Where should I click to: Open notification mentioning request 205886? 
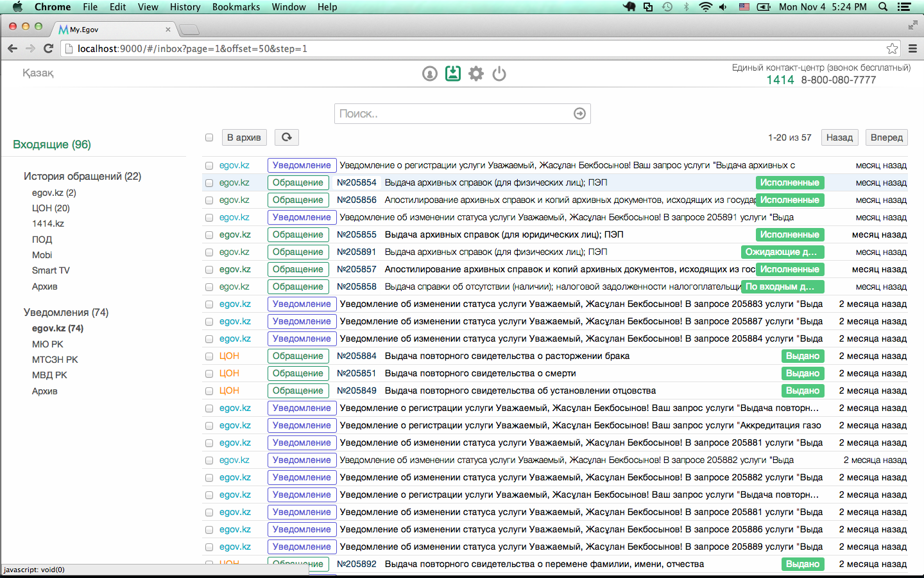581,530
